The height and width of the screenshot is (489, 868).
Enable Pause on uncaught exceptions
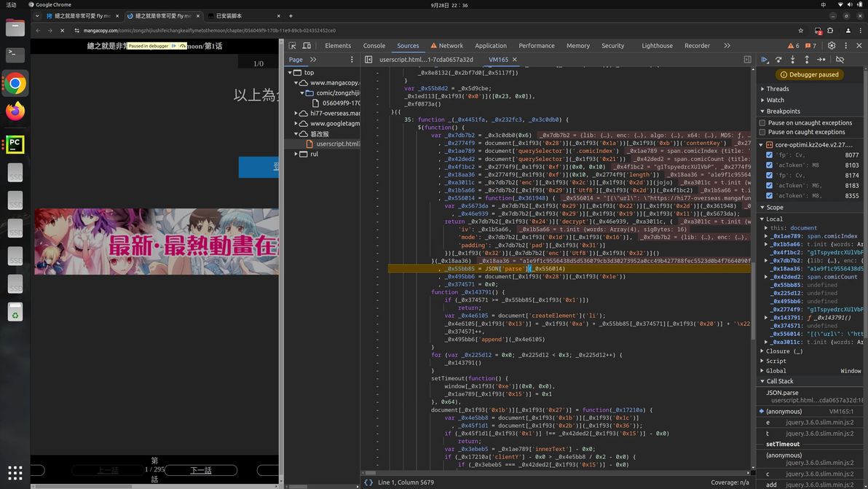point(762,123)
